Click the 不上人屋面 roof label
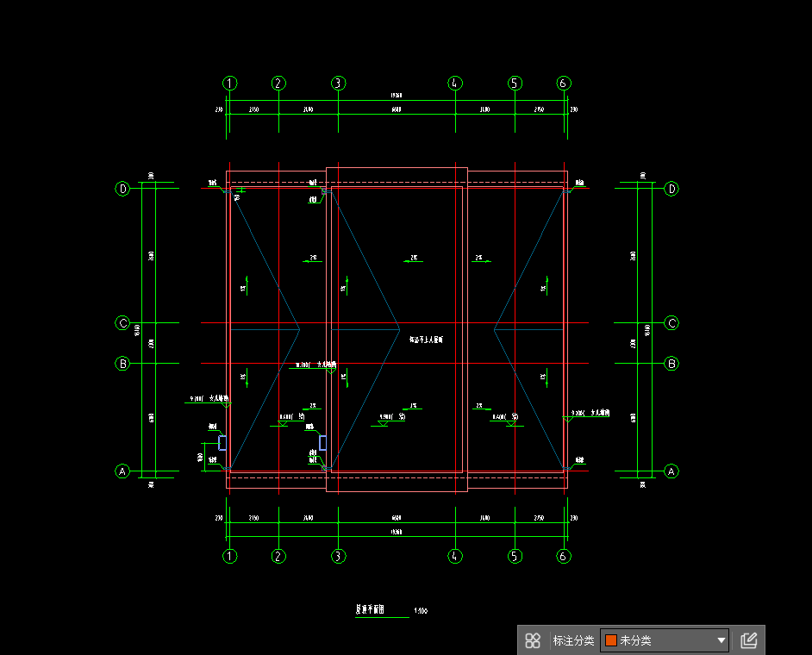Viewport: 812px width, 655px height. (426, 340)
